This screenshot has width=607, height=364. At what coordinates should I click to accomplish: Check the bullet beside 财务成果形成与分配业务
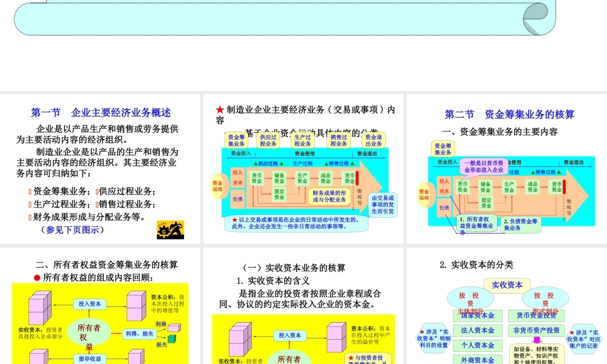[29, 216]
